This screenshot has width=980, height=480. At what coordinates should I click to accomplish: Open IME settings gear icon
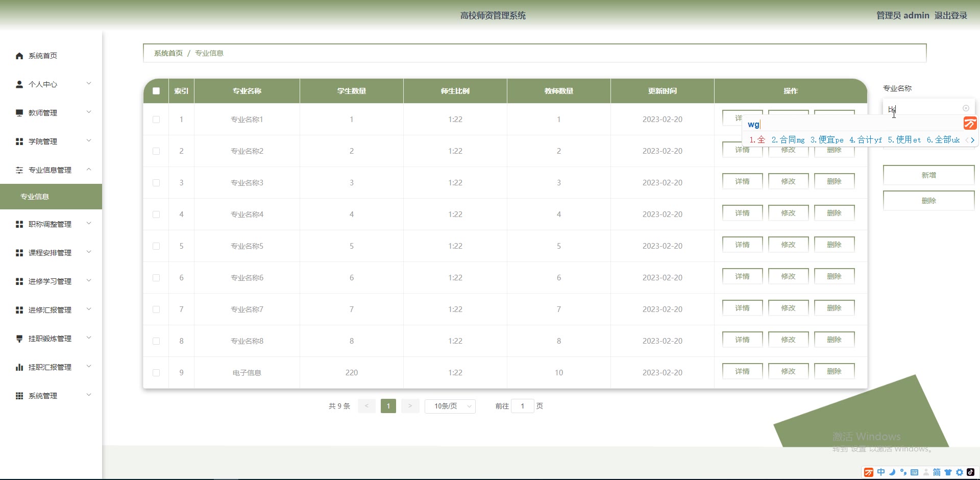tap(959, 472)
